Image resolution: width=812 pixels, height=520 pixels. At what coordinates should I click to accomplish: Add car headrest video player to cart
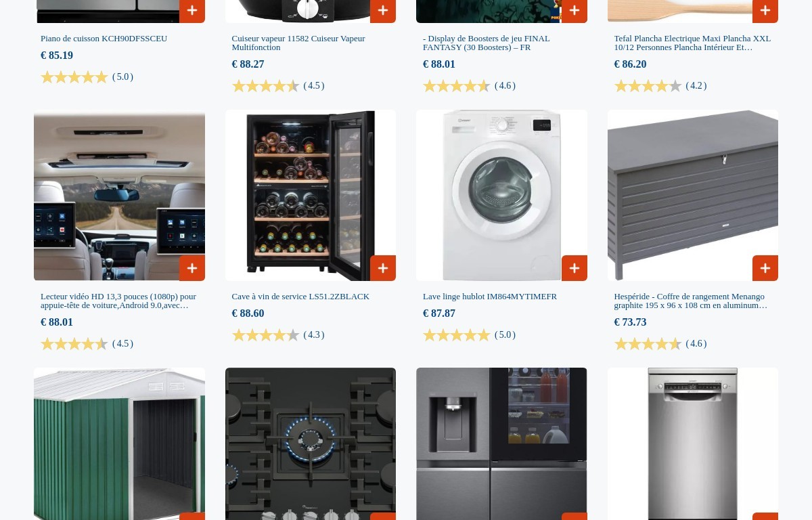tap(192, 268)
